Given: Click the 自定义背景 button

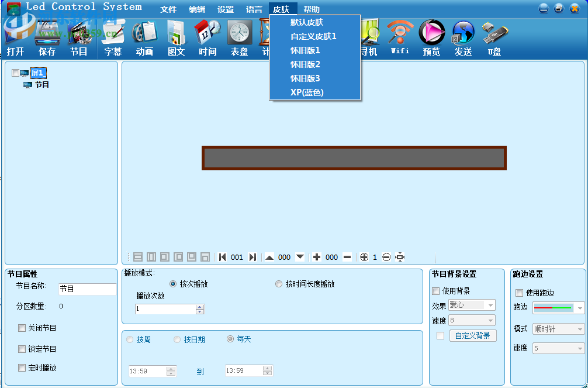Looking at the screenshot, I should [472, 335].
